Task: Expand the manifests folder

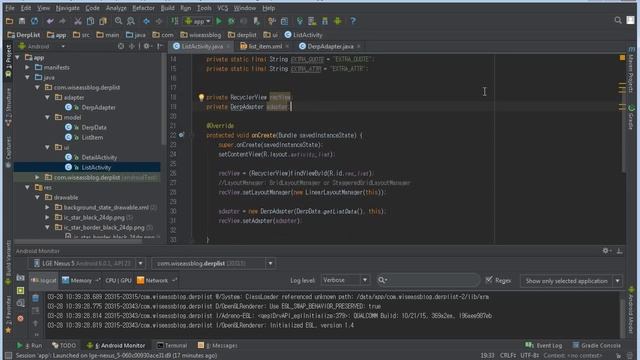Action: coord(27,67)
